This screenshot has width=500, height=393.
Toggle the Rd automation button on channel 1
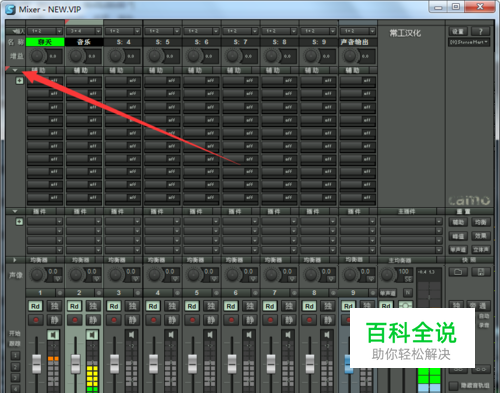click(36, 306)
